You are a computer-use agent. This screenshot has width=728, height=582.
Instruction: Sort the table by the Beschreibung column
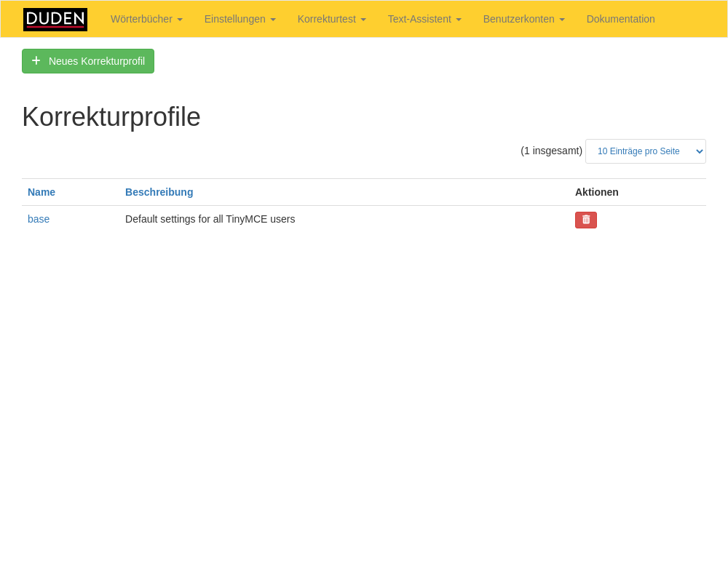pyautogui.click(x=159, y=192)
